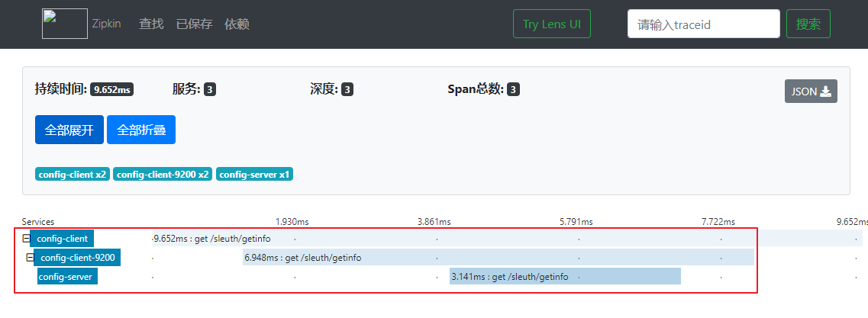
Task: Click the config-server service label
Action: pos(67,276)
